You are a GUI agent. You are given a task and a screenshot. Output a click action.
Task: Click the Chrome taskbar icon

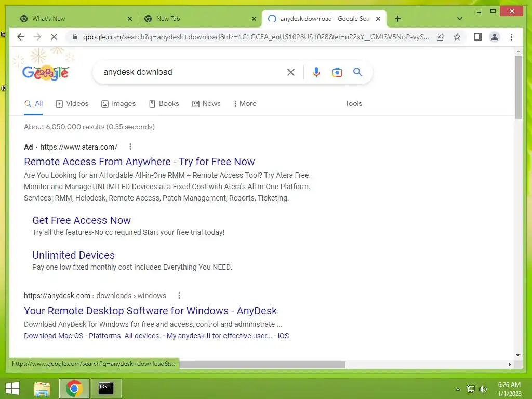(74, 389)
